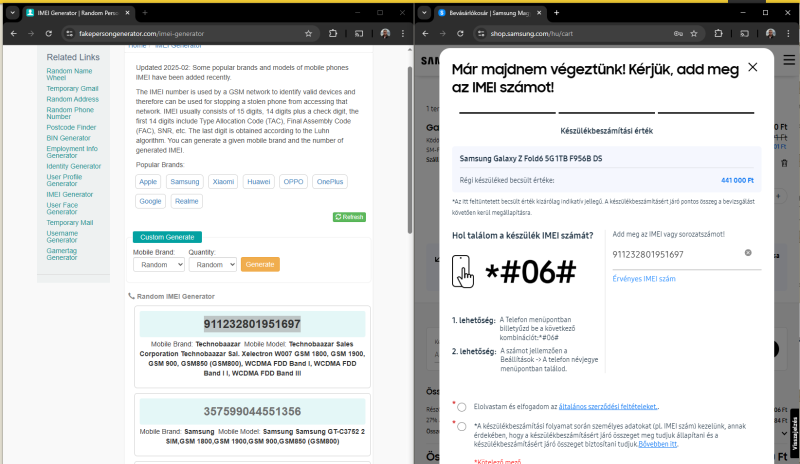800x464 pixels.
Task: Open Postcode Finder link
Action: point(71,127)
